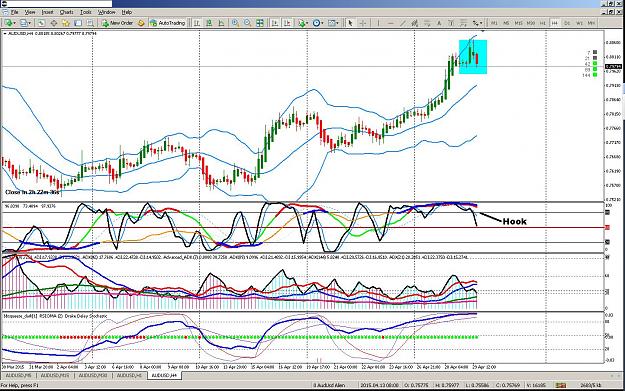Open the Insert menu
Screen dimensions: 625x391
[47, 12]
